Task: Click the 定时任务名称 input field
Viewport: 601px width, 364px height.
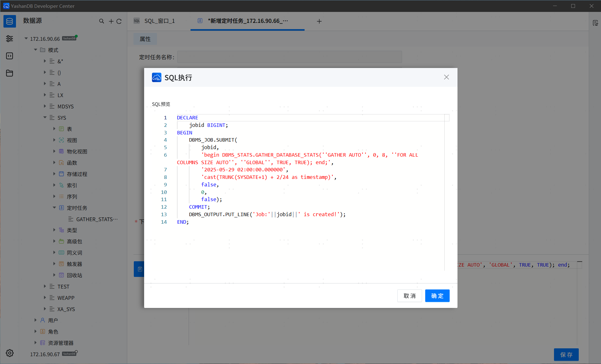Action: (x=290, y=57)
